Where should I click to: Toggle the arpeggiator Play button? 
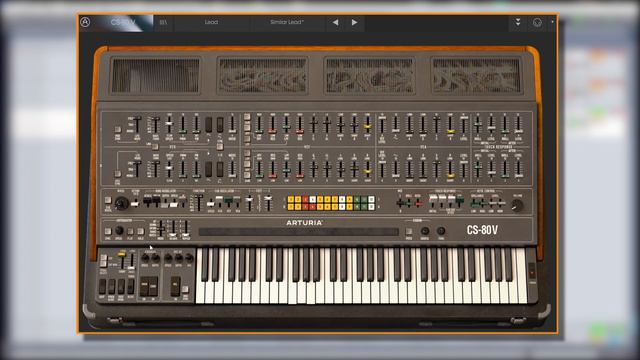point(130,231)
